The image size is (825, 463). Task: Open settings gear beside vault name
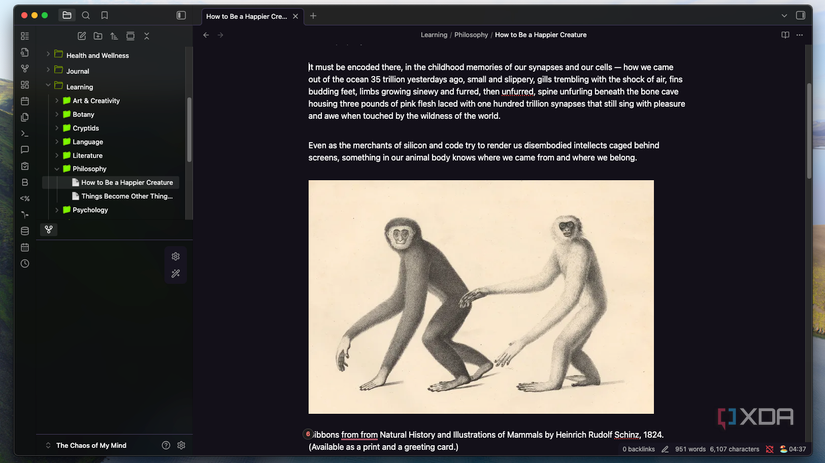pos(182,445)
